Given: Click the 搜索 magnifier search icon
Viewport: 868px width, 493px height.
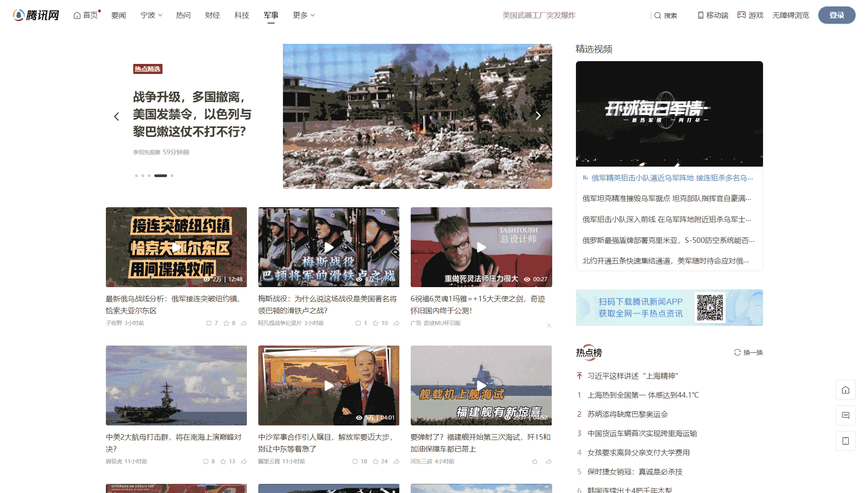Looking at the screenshot, I should point(666,15).
